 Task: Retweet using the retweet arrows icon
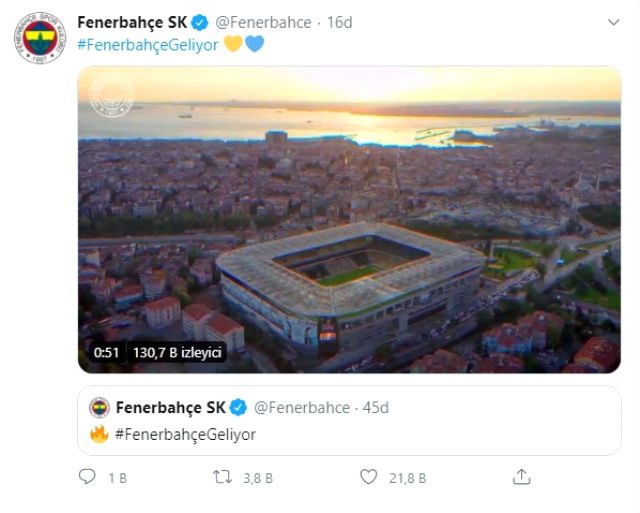pos(223,477)
